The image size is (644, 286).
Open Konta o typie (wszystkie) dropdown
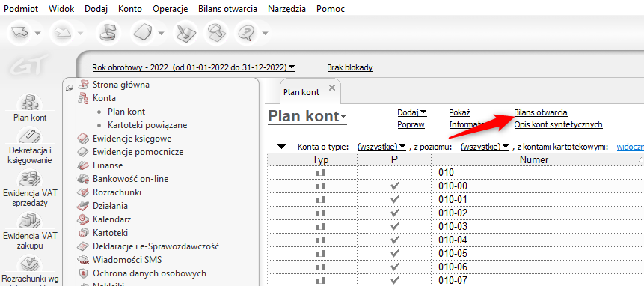381,147
